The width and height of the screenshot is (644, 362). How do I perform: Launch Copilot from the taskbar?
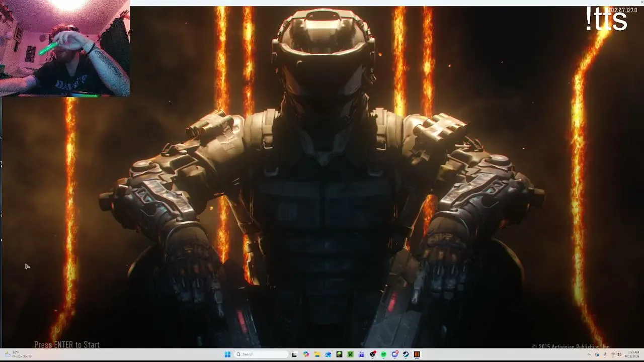[x=306, y=354]
